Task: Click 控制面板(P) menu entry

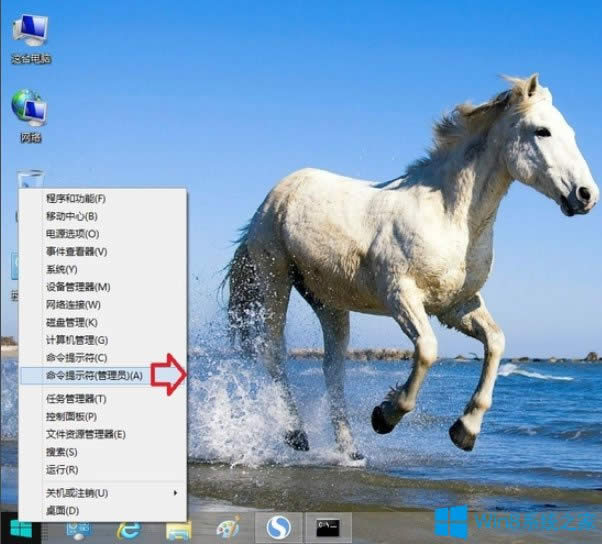Action: [71, 416]
